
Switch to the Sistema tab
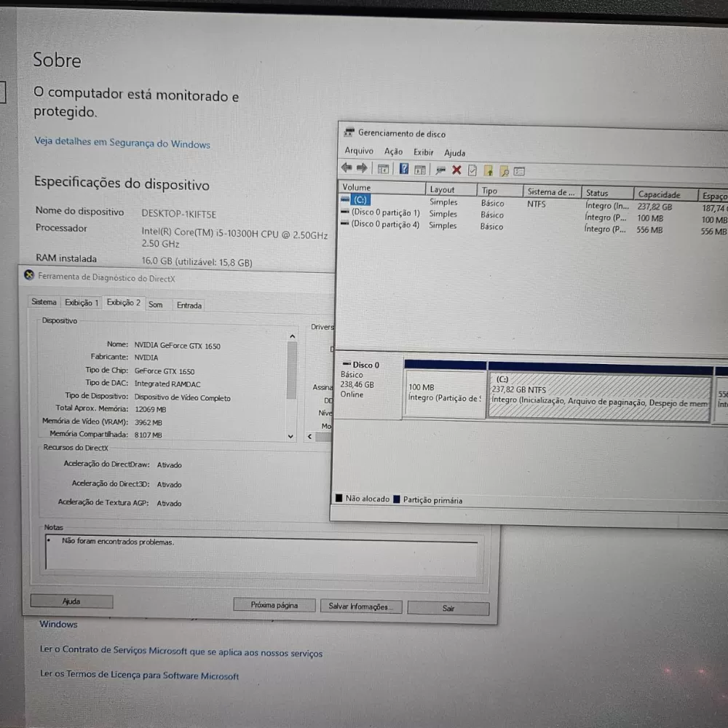pos(44,302)
